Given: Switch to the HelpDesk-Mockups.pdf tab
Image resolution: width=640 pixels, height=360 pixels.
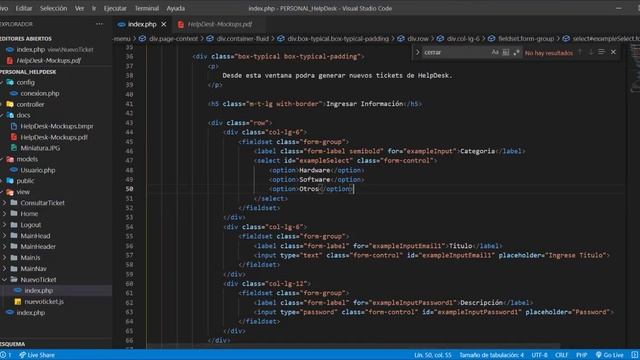Looking at the screenshot, I should pos(220,24).
